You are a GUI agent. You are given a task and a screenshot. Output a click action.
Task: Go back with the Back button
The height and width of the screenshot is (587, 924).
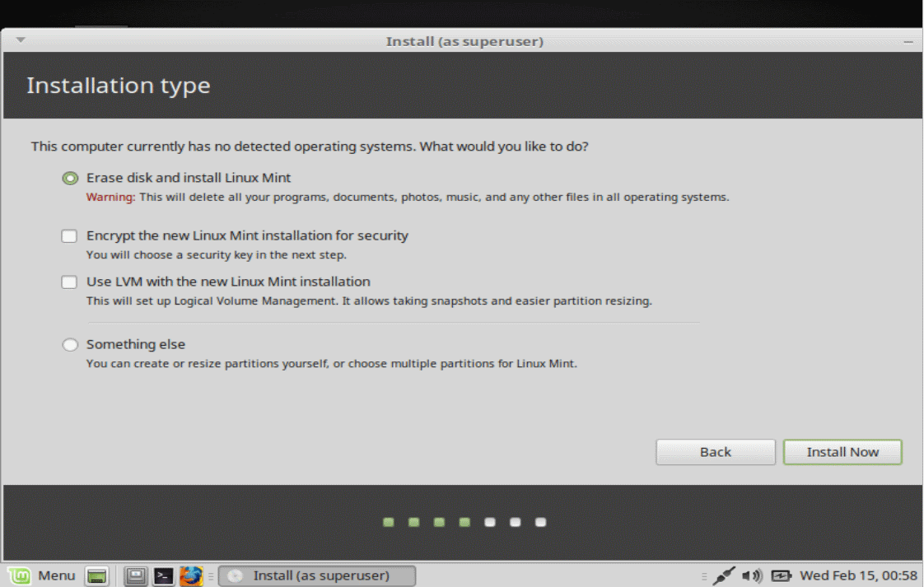[x=716, y=452]
